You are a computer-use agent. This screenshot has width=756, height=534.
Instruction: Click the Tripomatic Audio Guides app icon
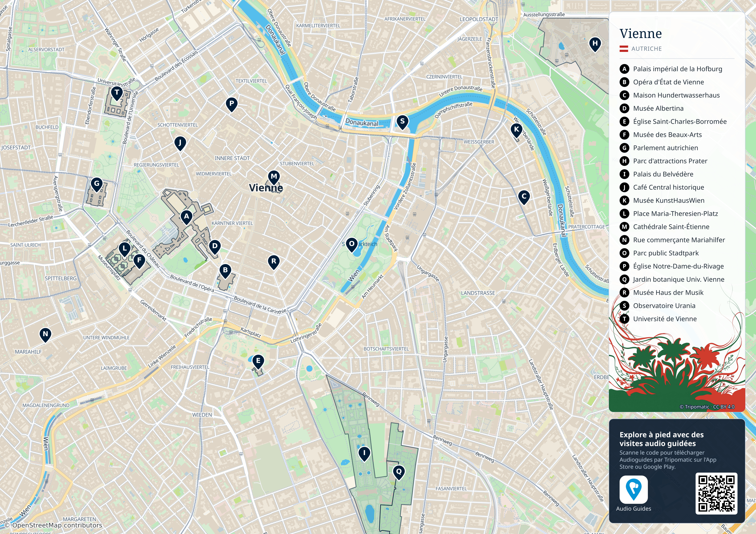tap(633, 489)
